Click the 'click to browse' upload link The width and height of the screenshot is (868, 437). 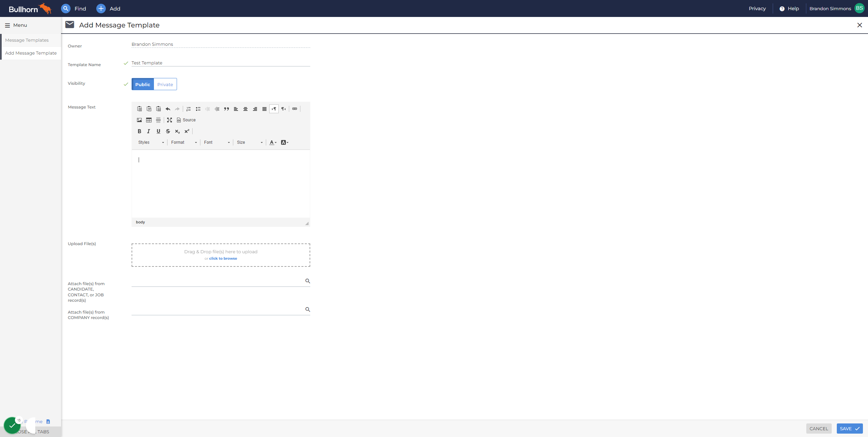pos(223,258)
